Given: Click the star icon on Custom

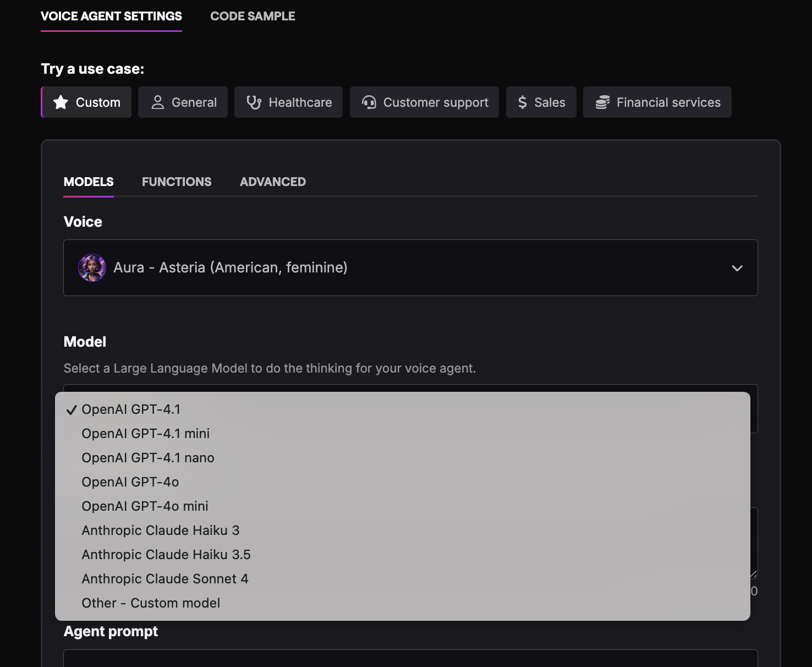Looking at the screenshot, I should coord(61,102).
